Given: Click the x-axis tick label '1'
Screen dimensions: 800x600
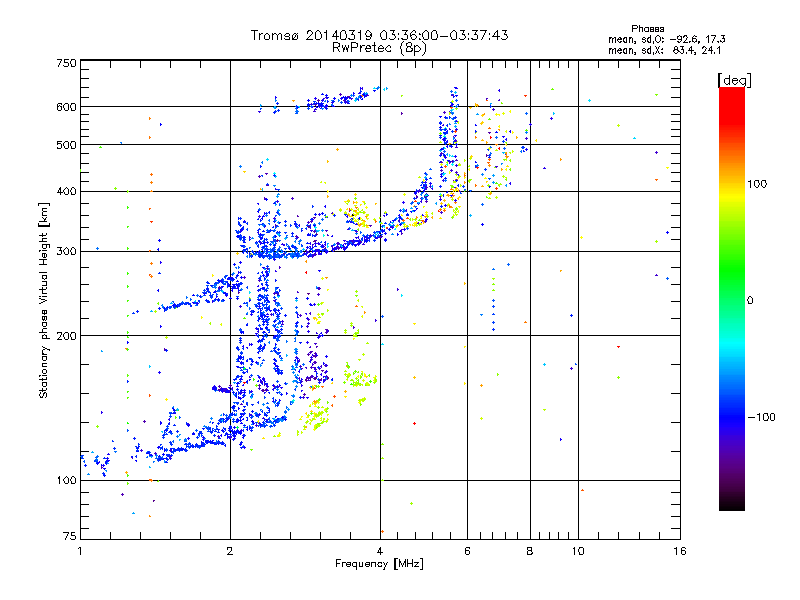Looking at the screenshot, I should [x=80, y=551].
